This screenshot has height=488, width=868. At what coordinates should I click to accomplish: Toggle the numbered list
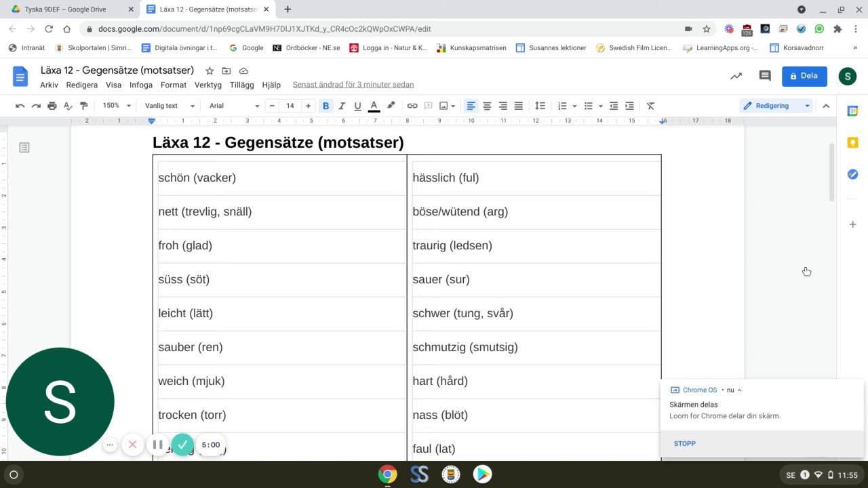point(562,106)
